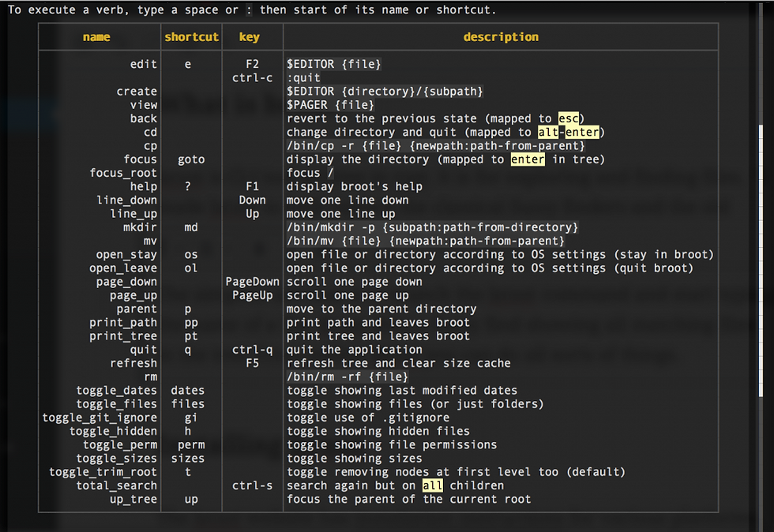The width and height of the screenshot is (774, 532).
Task: Click the '/bin/rm -rf {file}' description
Action: (x=348, y=377)
